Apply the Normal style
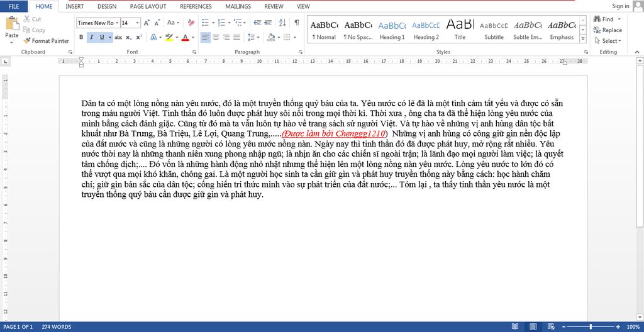644x332 pixels. 324,30
